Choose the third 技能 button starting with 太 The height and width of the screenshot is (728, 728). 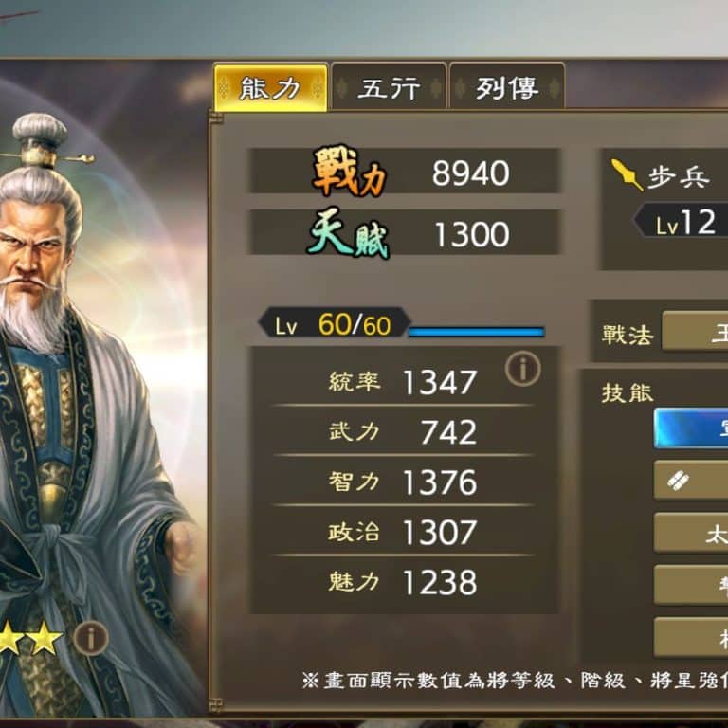coord(691,533)
